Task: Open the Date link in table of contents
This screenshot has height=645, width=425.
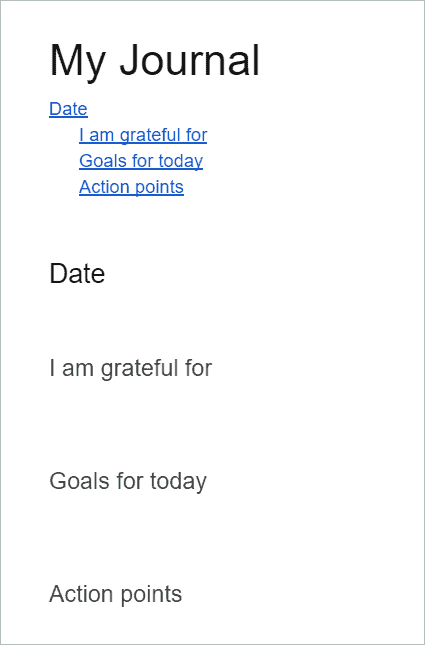Action: coord(68,109)
